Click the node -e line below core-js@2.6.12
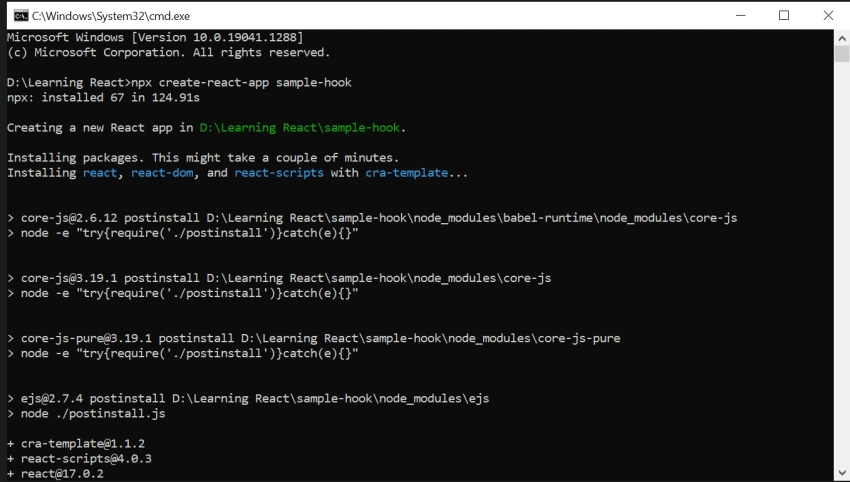Image resolution: width=850 pixels, height=482 pixels. [x=183, y=233]
